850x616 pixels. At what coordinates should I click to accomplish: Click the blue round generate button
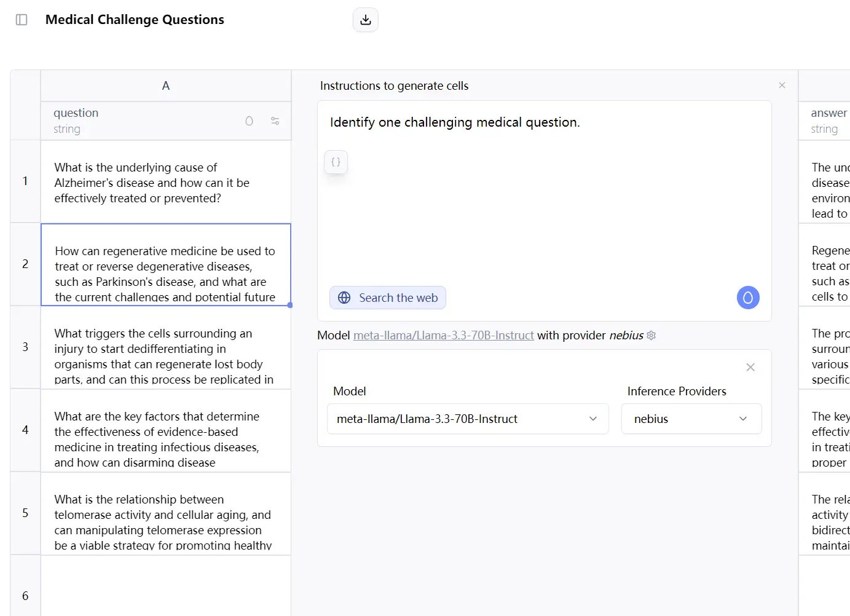pyautogui.click(x=748, y=298)
